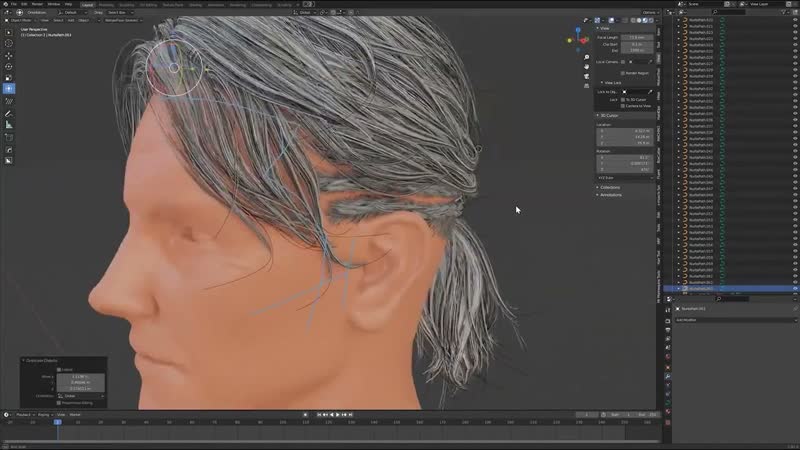Image resolution: width=800 pixels, height=450 pixels.
Task: Click the Focal Length value field
Action: coord(637,37)
